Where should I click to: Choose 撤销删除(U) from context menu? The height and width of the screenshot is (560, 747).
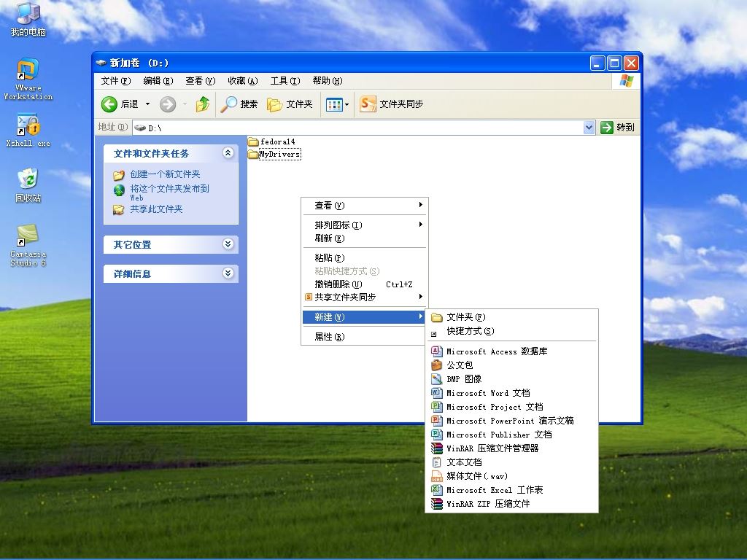pos(365,284)
